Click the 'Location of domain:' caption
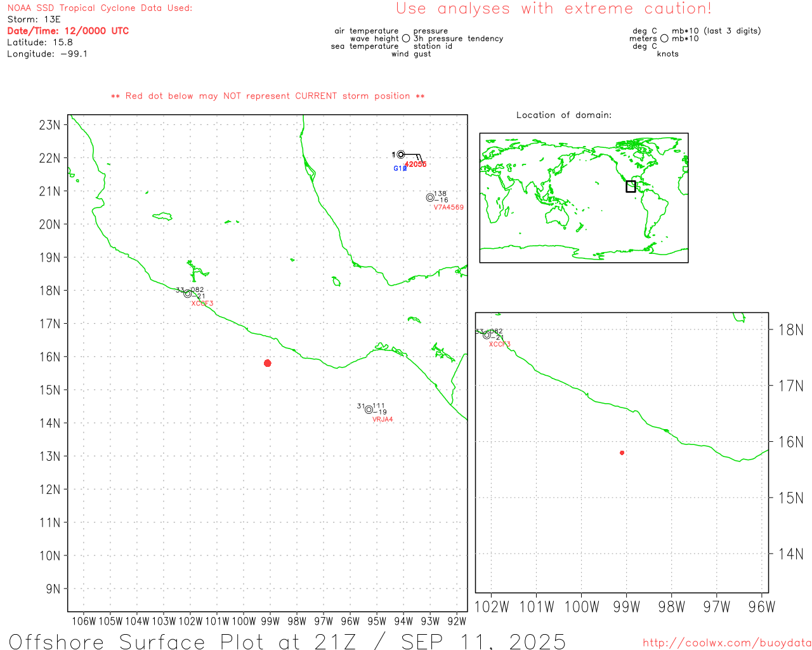The image size is (812, 650). tap(564, 115)
